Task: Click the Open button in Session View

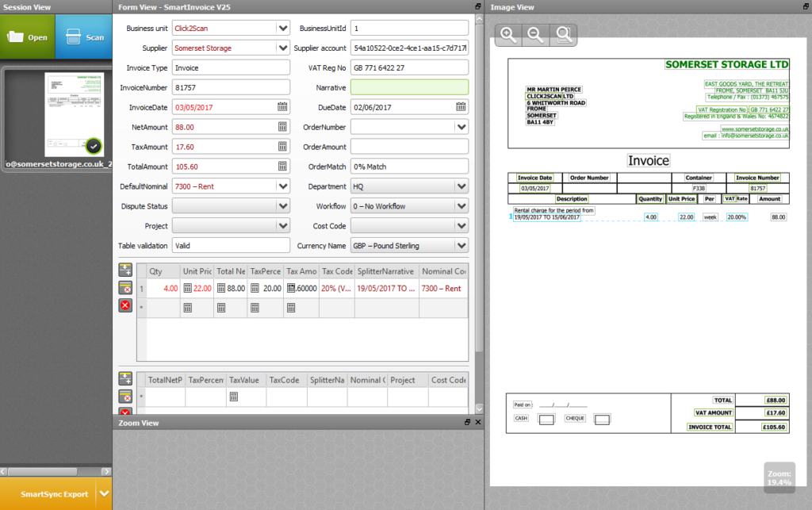Action: [x=28, y=36]
